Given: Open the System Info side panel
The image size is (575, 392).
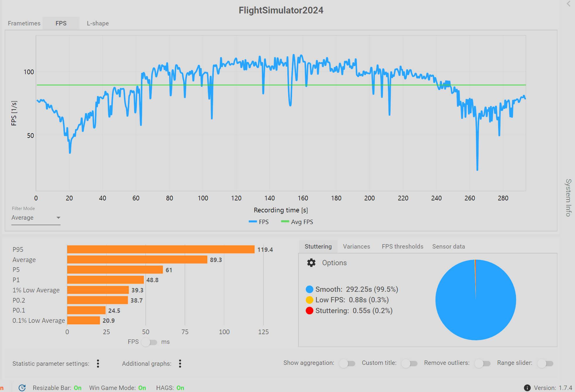Looking at the screenshot, I should [x=568, y=198].
